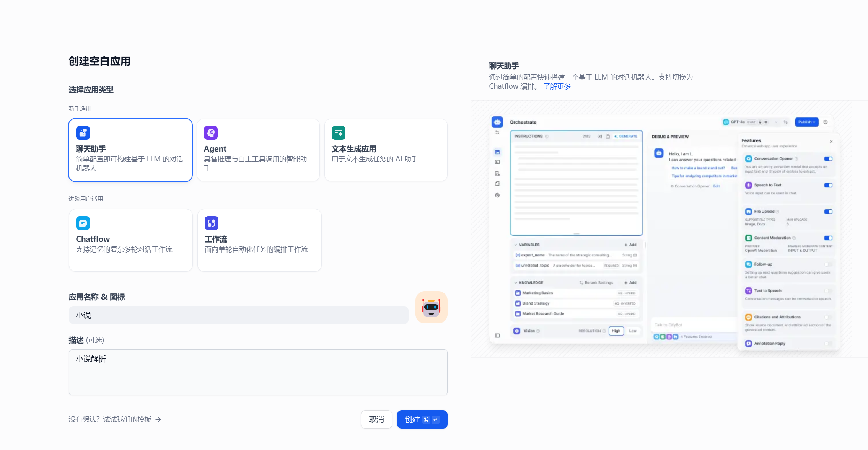This screenshot has width=868, height=450.
Task: Select Low vision resolution option
Action: (633, 331)
